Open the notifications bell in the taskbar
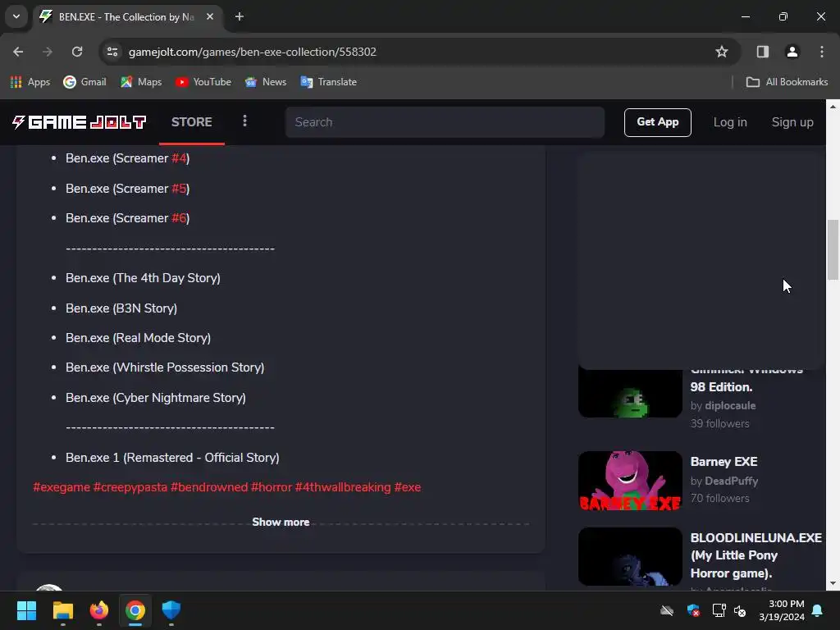 (818, 610)
